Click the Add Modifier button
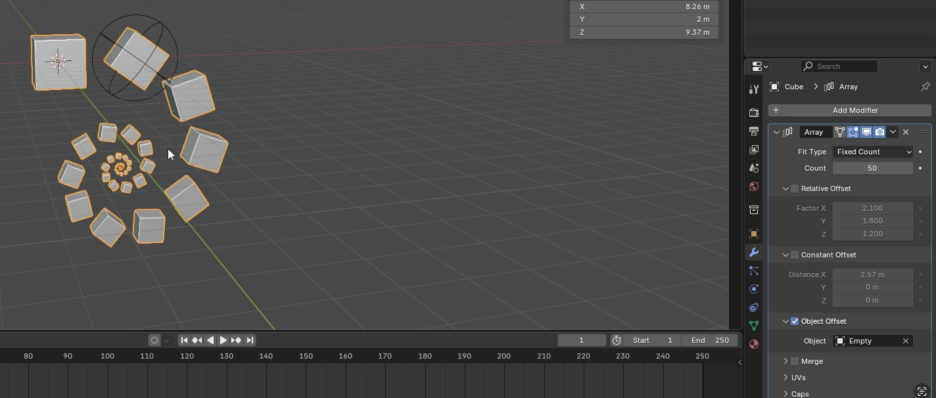 [849, 110]
